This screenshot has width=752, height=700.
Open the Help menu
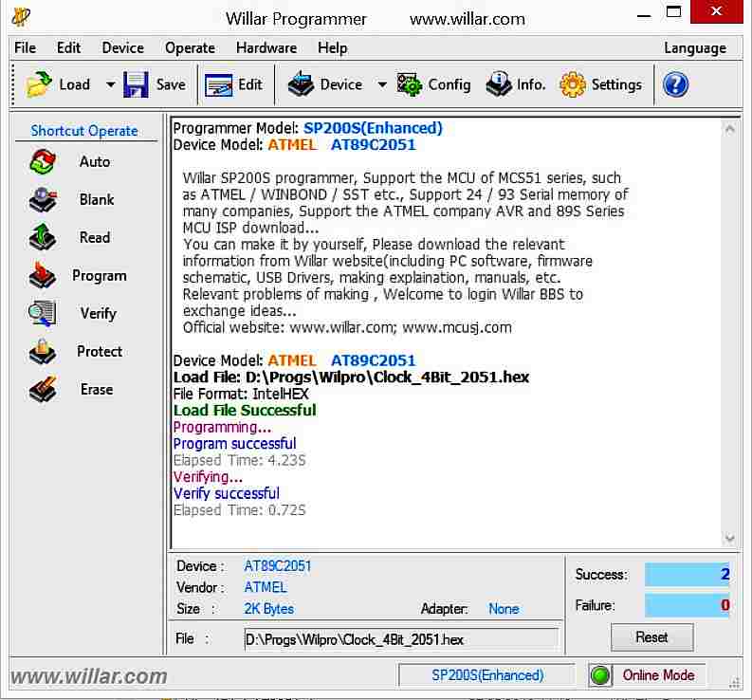pos(332,48)
